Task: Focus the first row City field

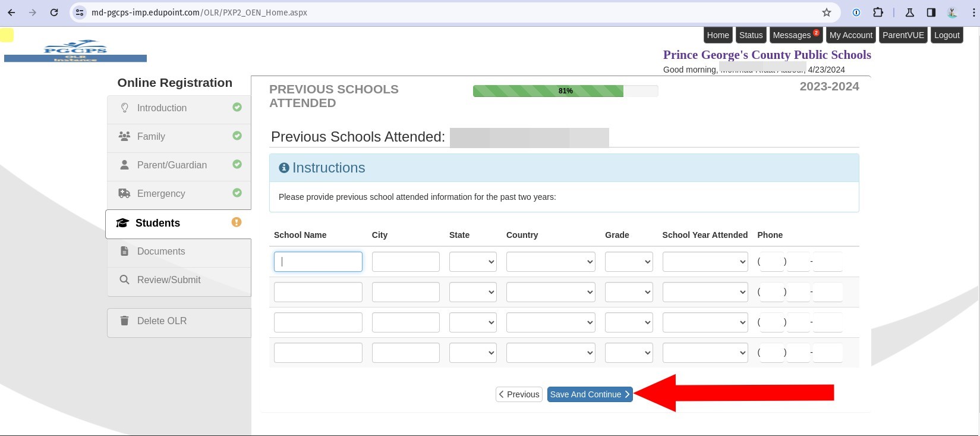Action: click(x=405, y=262)
